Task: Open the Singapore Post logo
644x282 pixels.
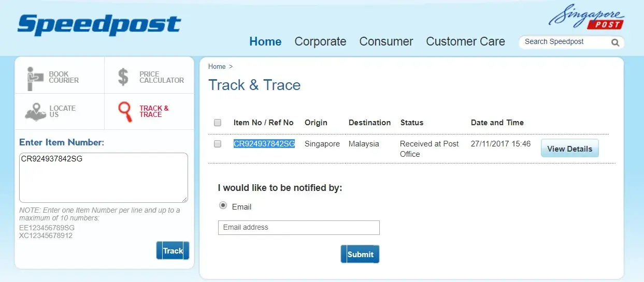Action: [586, 18]
